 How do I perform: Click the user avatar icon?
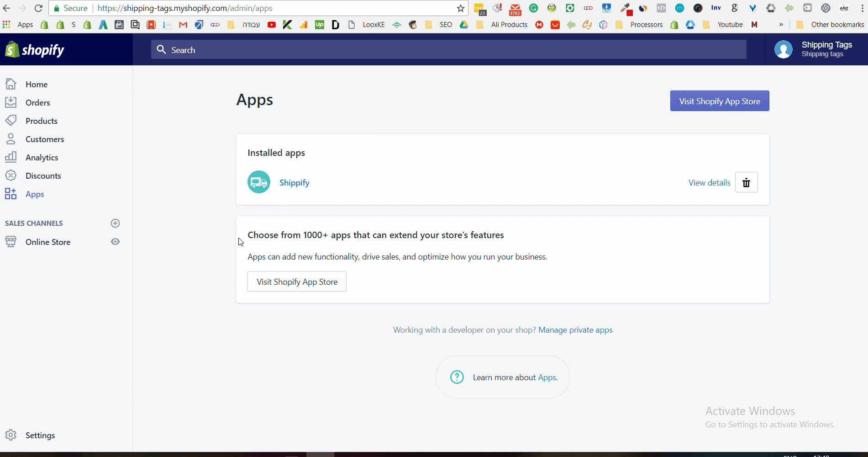[x=784, y=49]
